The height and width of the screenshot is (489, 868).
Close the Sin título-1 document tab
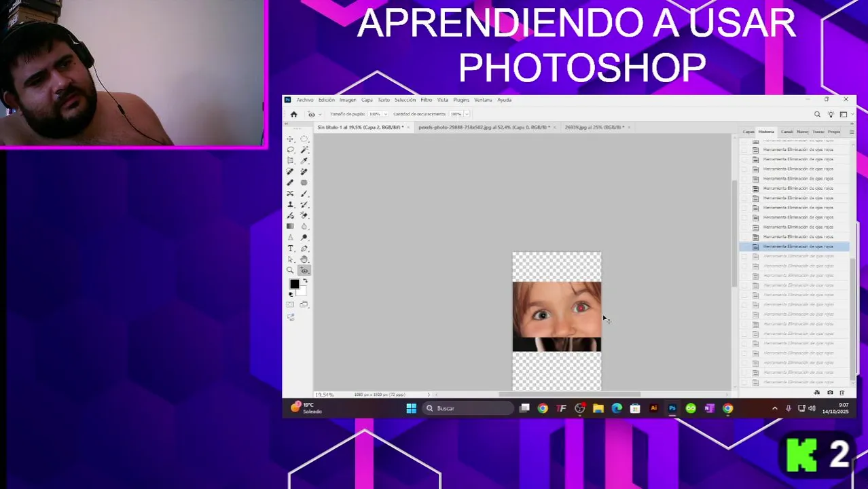(x=410, y=127)
